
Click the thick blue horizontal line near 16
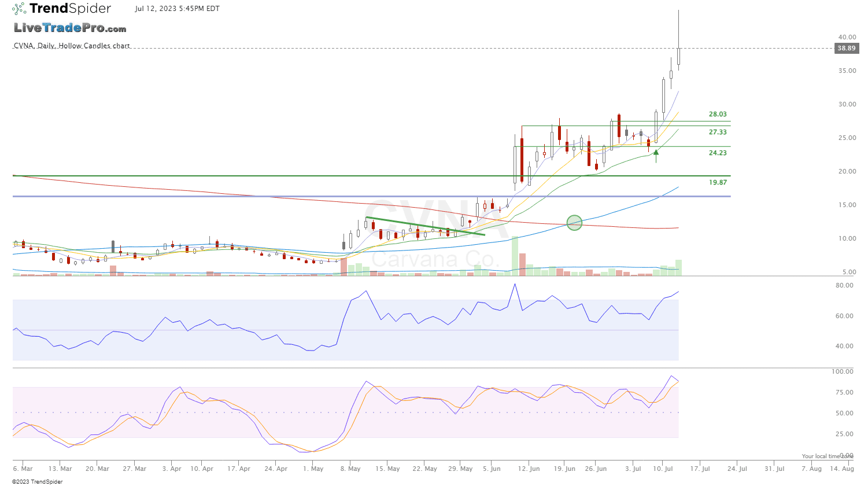370,197
